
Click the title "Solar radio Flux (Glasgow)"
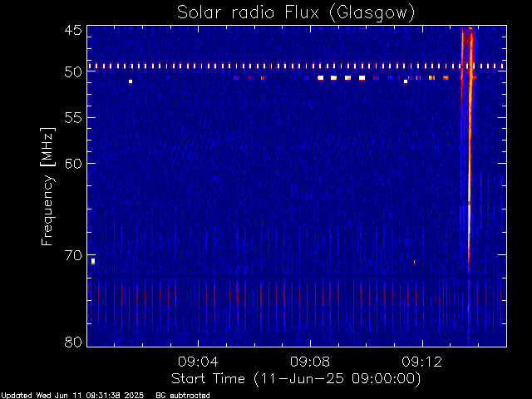[x=296, y=13]
